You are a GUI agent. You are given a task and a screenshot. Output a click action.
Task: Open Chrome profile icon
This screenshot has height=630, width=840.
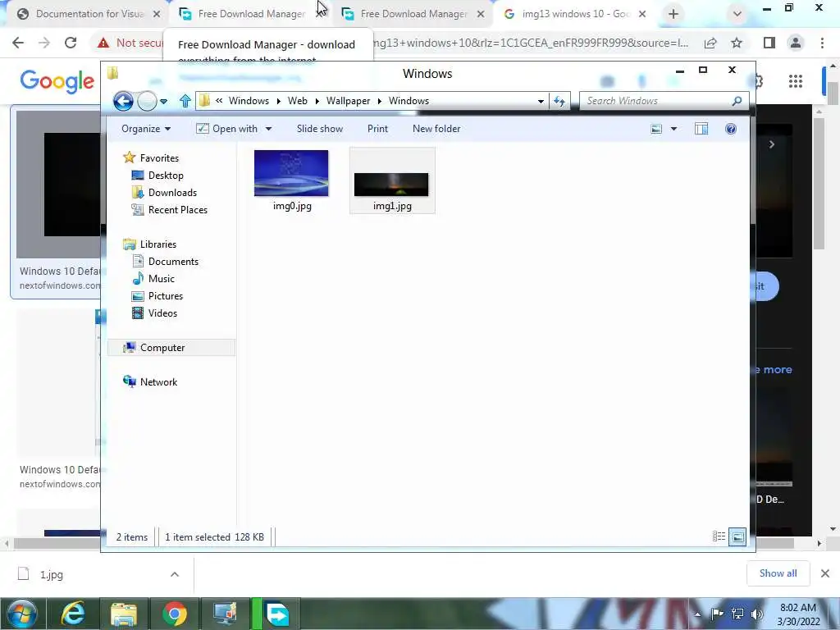[796, 43]
